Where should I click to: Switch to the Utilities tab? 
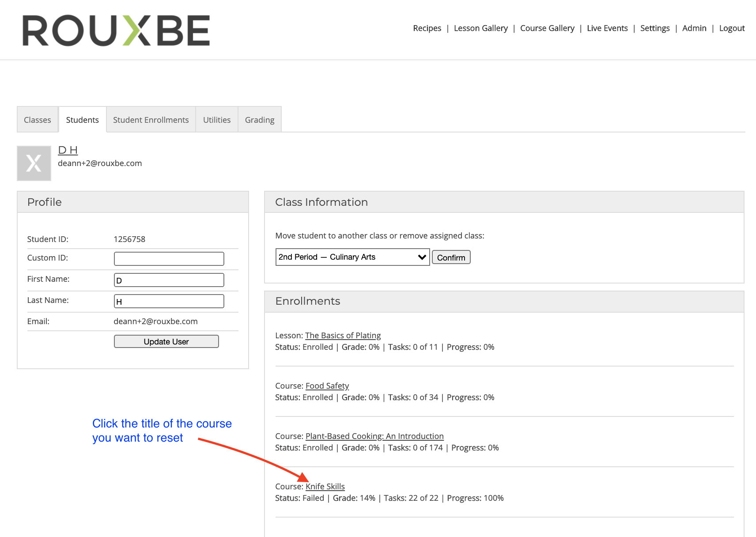217,120
